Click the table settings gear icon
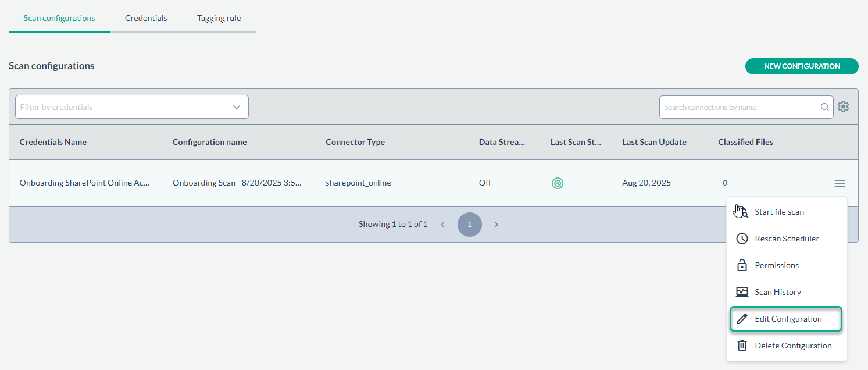The height and width of the screenshot is (370, 868). [x=843, y=107]
